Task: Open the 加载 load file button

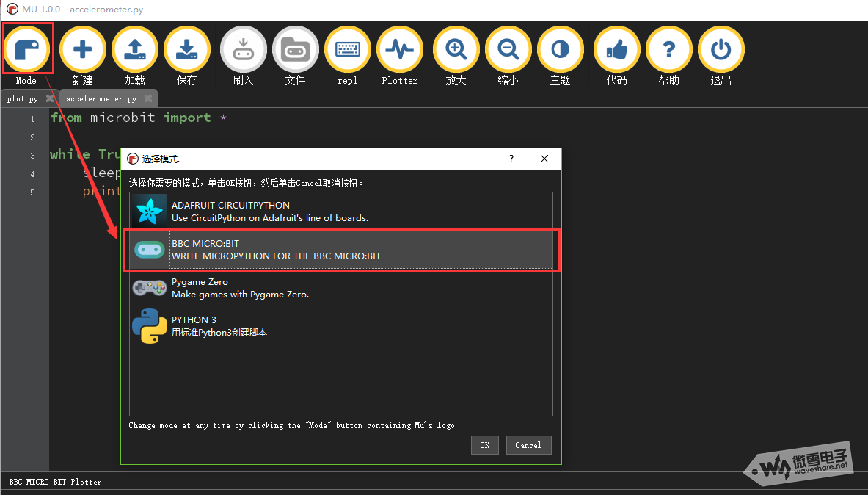Action: tap(135, 50)
